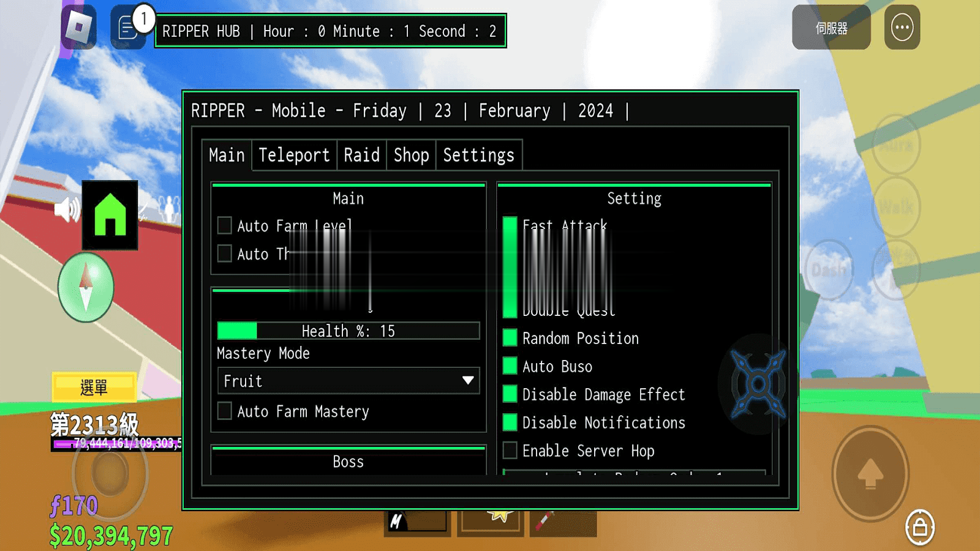Tap the blue crossed-blades emblem icon
Screen dimensions: 980x551
(758, 384)
